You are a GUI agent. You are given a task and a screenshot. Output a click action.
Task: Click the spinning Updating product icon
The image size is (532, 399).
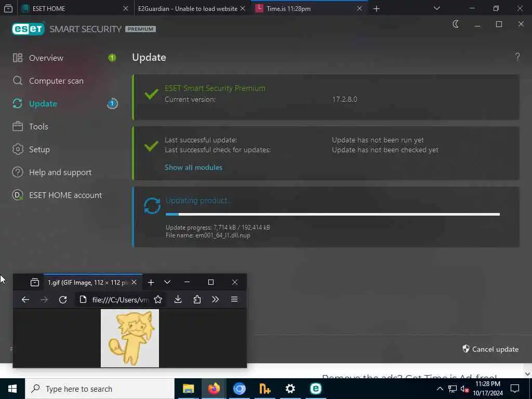click(x=152, y=206)
